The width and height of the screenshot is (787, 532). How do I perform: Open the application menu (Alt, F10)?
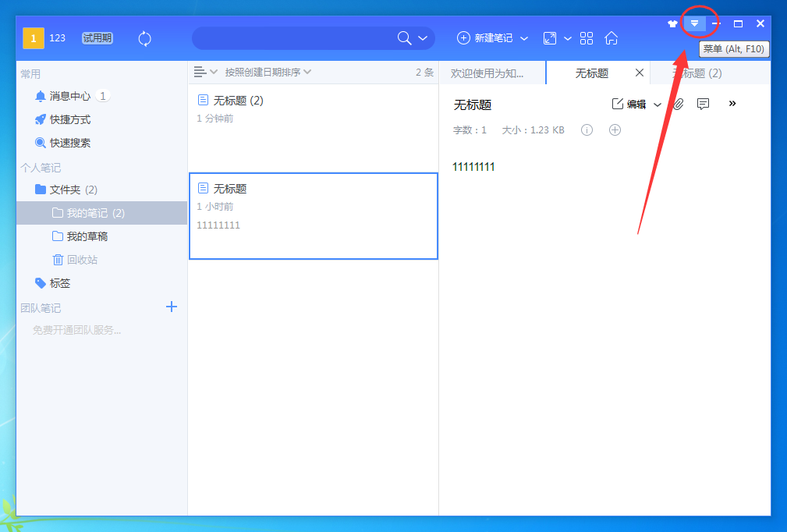click(x=694, y=23)
